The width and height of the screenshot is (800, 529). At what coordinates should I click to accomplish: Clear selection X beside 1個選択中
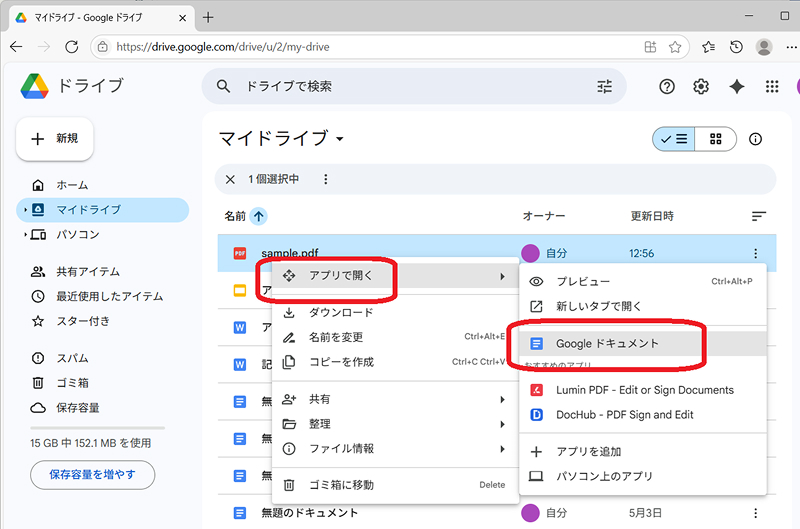point(230,179)
